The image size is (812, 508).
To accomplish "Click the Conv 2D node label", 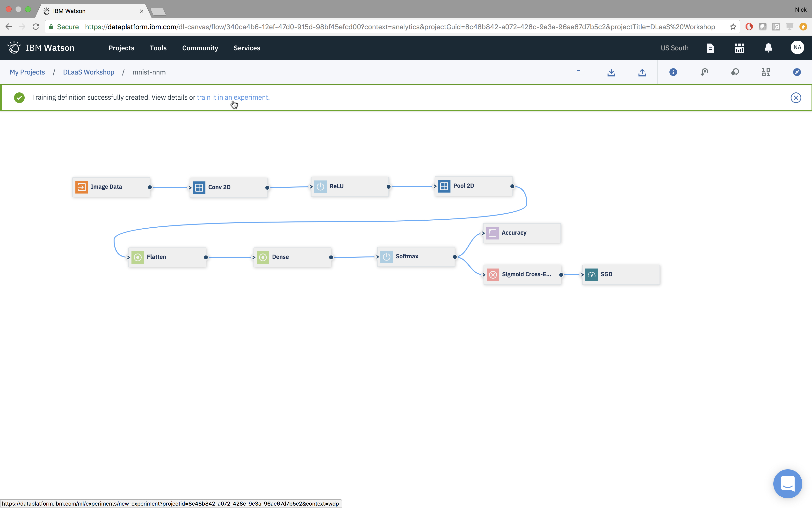I will click(219, 187).
